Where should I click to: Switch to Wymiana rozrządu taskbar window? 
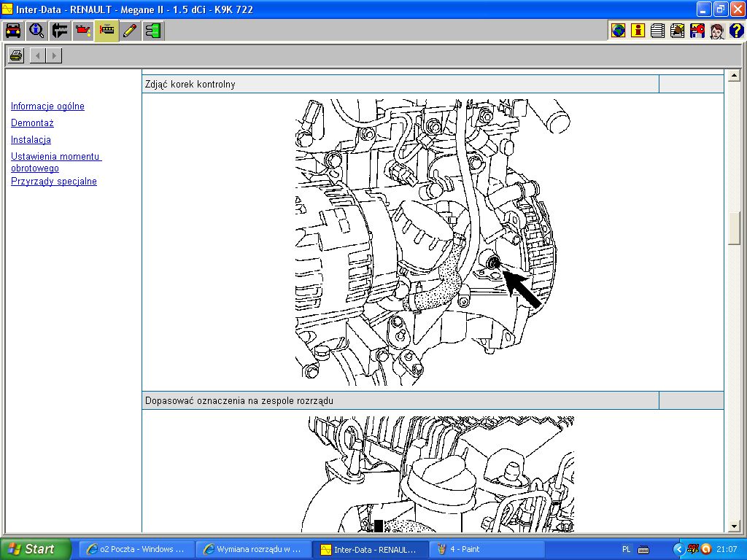[x=254, y=549]
